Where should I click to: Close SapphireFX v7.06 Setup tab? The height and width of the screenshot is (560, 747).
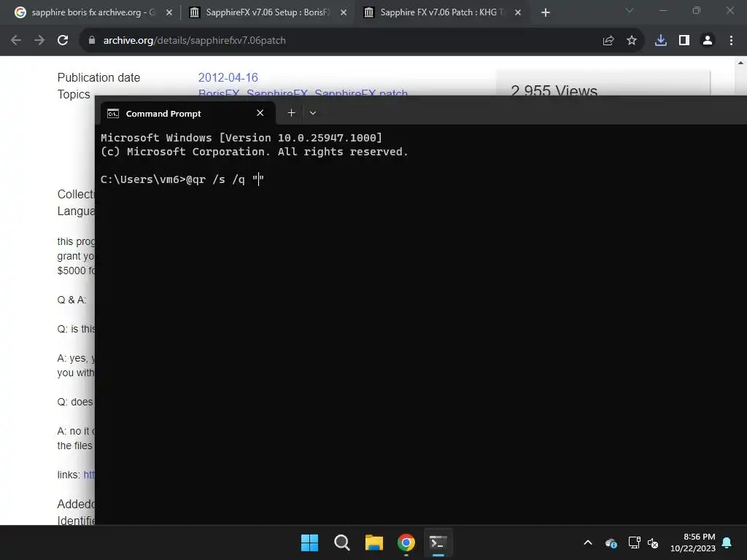[344, 12]
